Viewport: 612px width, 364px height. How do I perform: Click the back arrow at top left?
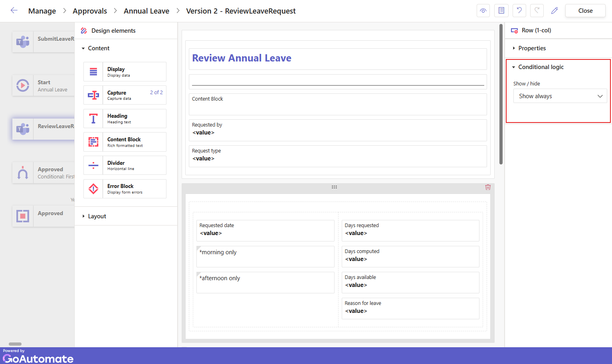click(x=14, y=11)
